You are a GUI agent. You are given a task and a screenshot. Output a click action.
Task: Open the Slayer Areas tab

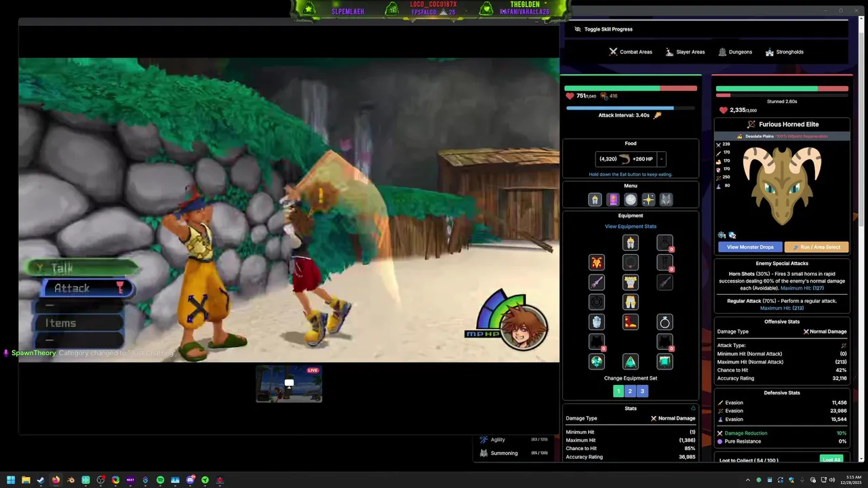click(684, 52)
